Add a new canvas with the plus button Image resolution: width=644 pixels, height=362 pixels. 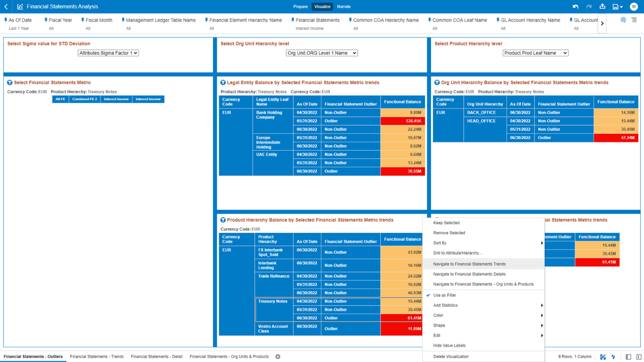pos(278,356)
